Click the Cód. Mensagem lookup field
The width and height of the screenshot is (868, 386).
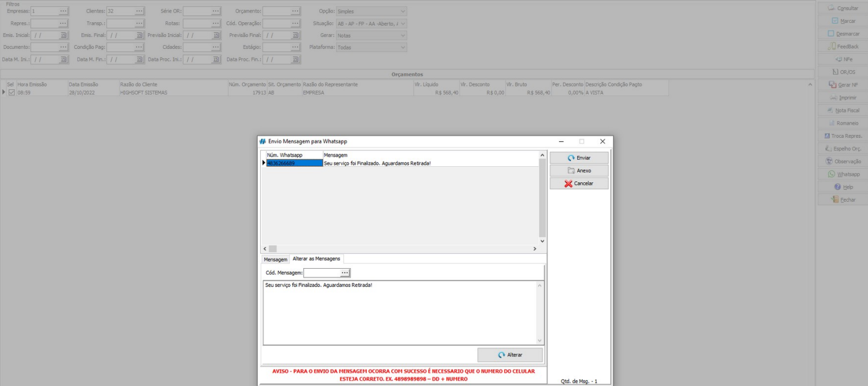(322, 273)
